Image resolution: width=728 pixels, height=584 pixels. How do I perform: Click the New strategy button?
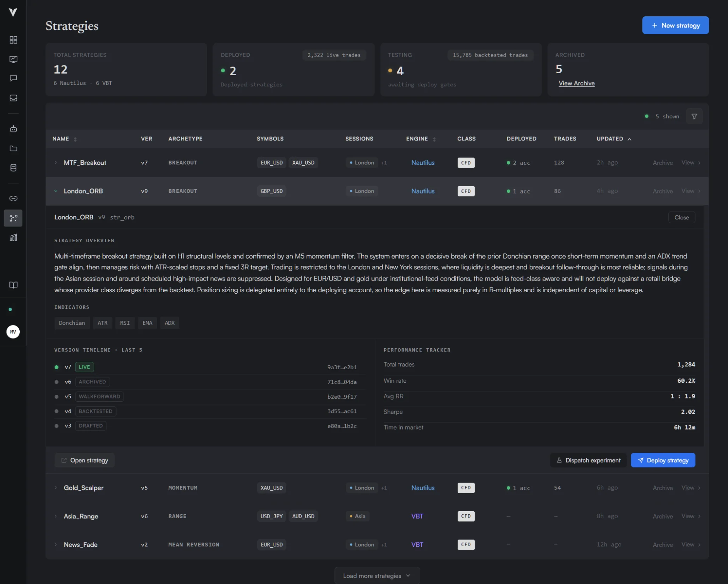[675, 25]
